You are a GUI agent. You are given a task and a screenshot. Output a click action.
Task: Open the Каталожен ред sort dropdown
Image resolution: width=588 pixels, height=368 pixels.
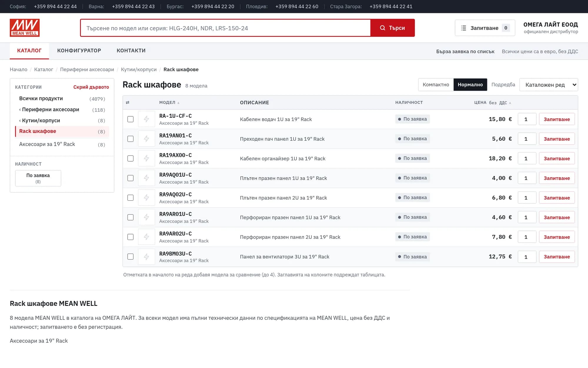pyautogui.click(x=549, y=85)
